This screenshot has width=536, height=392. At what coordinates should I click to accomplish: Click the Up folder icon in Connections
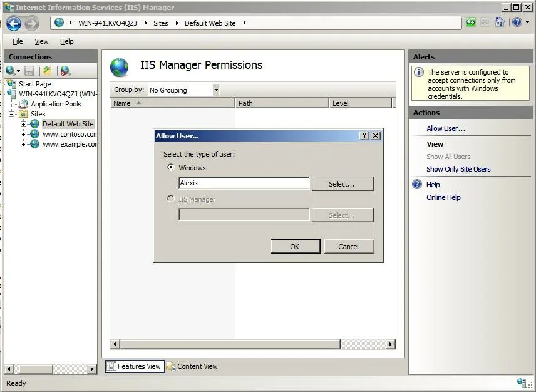[47, 71]
